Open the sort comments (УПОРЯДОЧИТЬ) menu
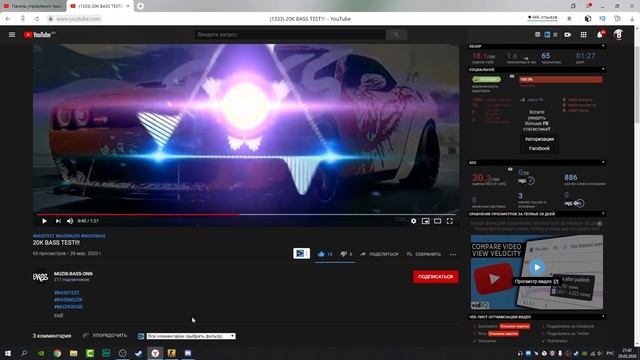The height and width of the screenshot is (360, 640). 105,336
